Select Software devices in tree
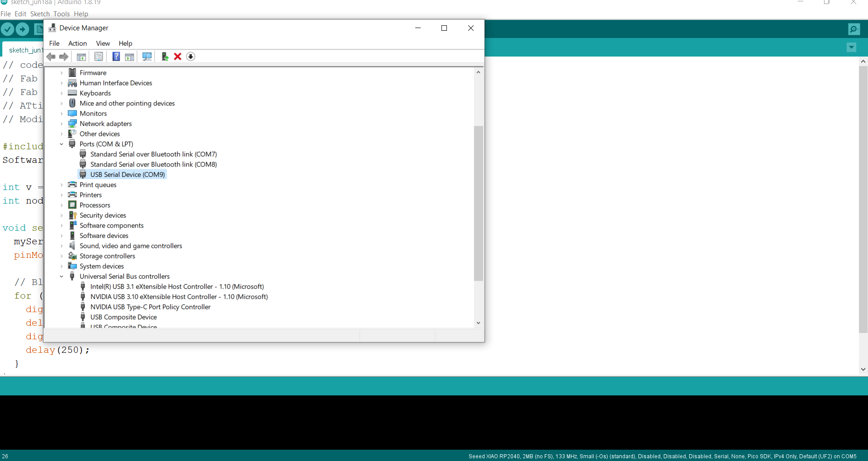This screenshot has width=868, height=461. tap(104, 236)
